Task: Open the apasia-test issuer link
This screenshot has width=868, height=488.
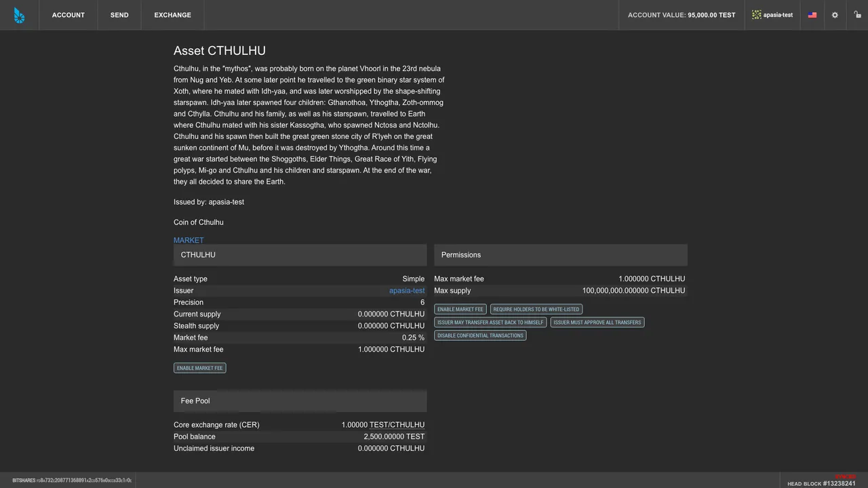Action: pyautogui.click(x=407, y=291)
